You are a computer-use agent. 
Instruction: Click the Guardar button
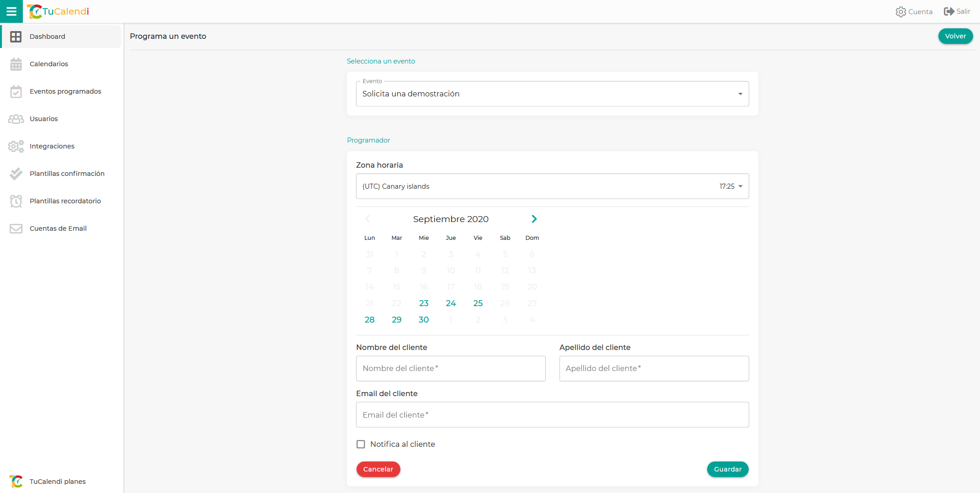[728, 469]
